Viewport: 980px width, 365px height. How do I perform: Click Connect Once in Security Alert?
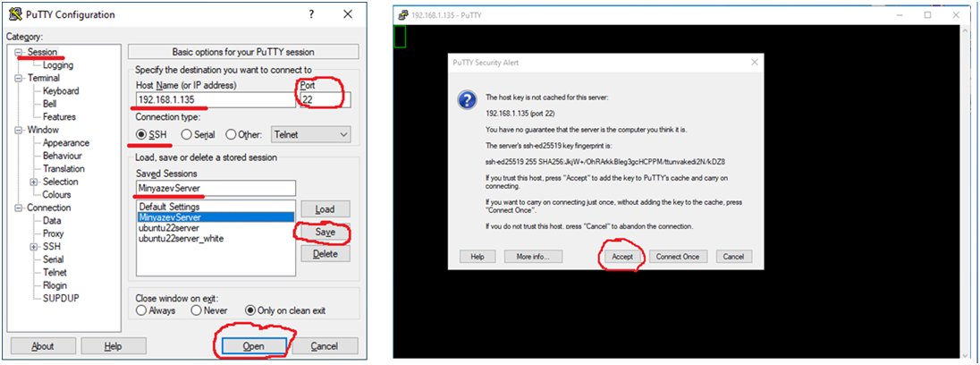(x=678, y=256)
